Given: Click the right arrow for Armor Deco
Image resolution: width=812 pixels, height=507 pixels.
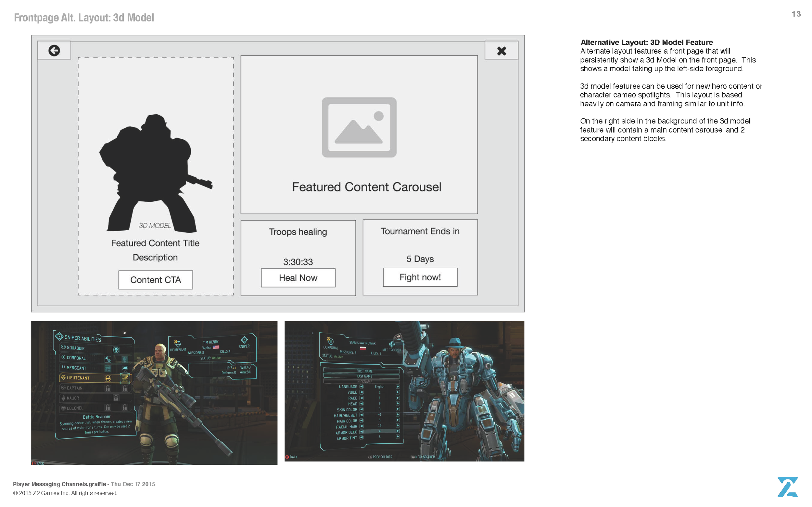Looking at the screenshot, I should [x=398, y=431].
